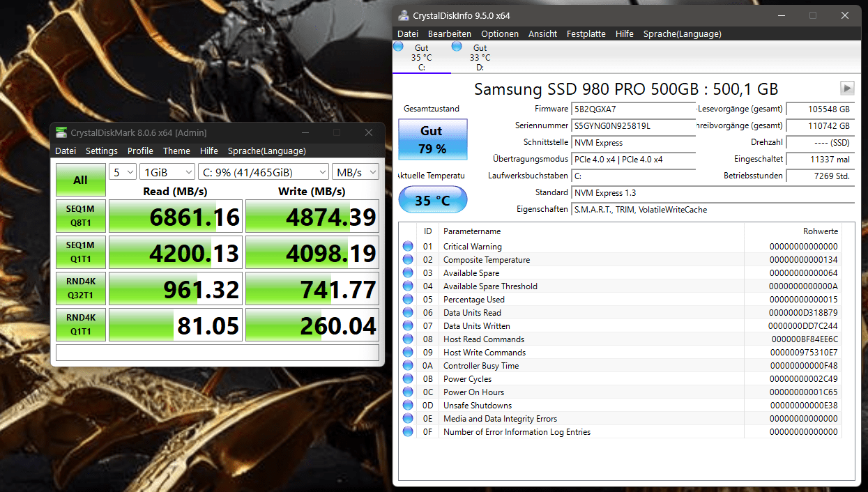Image resolution: width=868 pixels, height=492 pixels.
Task: Click the 260.04 RND4K Q1T1 write result
Action: [x=312, y=325]
